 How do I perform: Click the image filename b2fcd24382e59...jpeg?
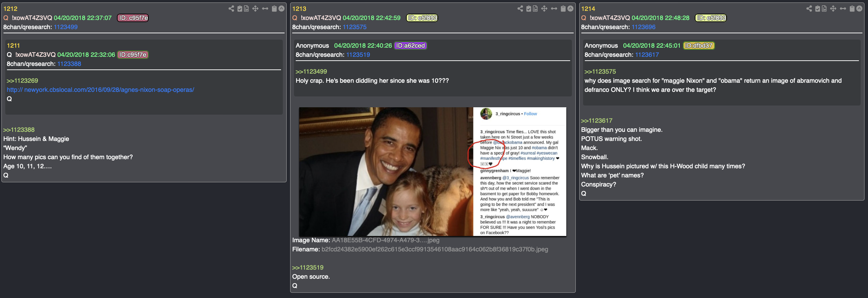coord(435,249)
